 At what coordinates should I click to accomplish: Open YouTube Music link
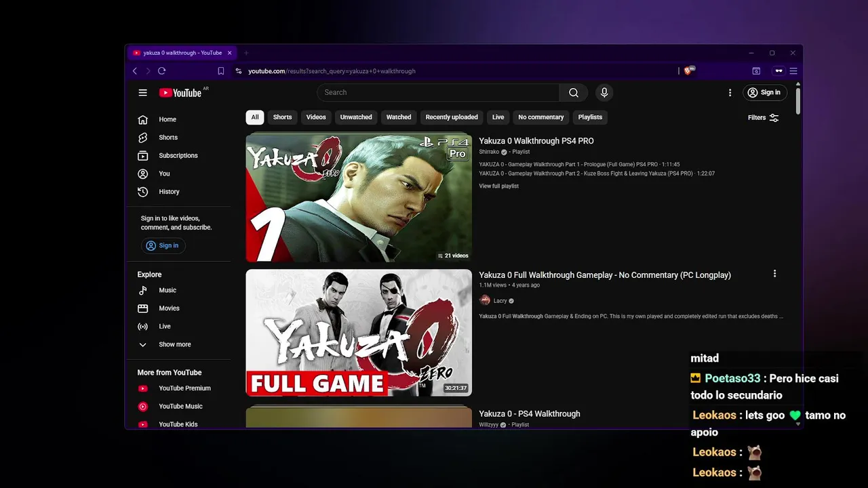pos(179,407)
